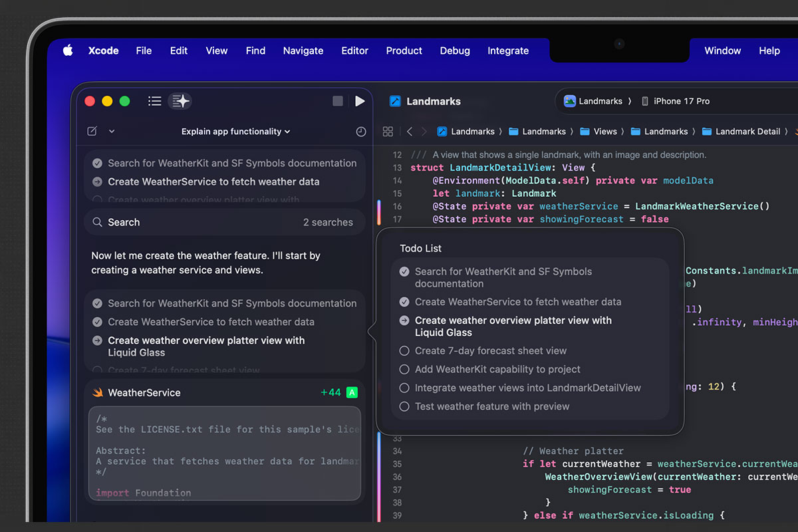Click the '2 searches' label

[x=328, y=222]
